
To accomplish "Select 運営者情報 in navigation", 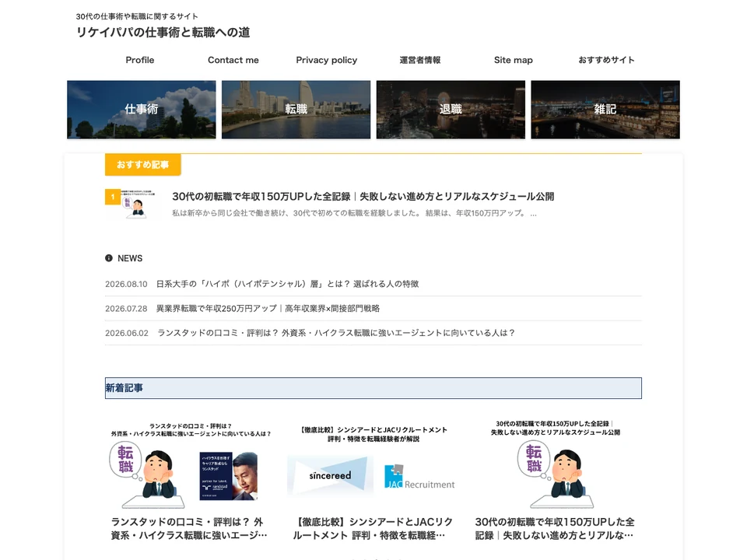I will click(x=419, y=60).
